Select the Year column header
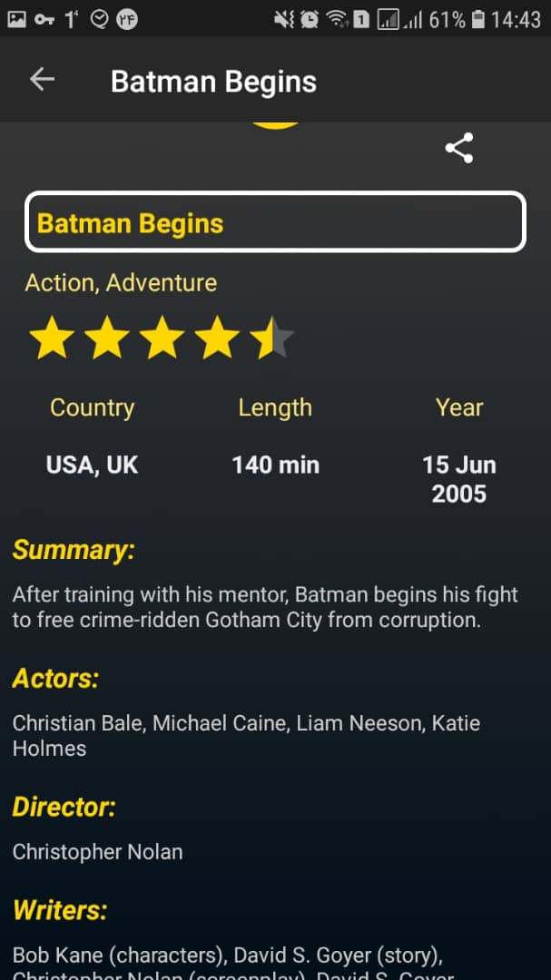Screen dimensions: 551x980 [458, 407]
